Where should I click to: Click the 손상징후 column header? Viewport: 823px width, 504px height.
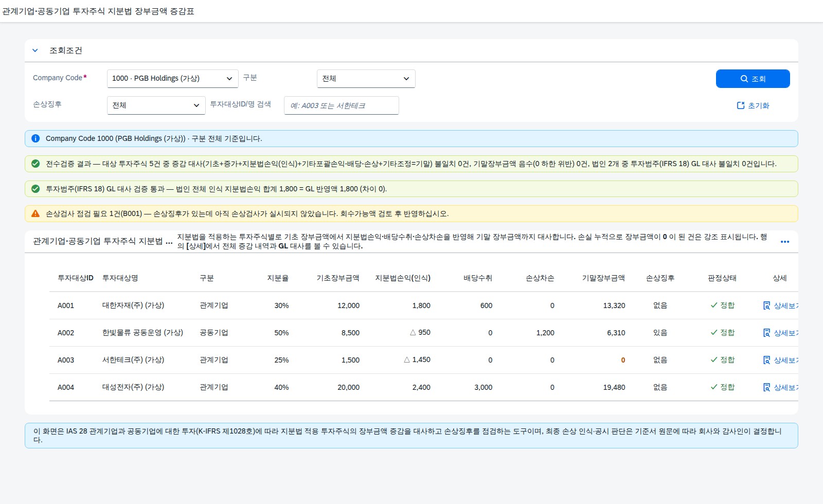coord(660,278)
